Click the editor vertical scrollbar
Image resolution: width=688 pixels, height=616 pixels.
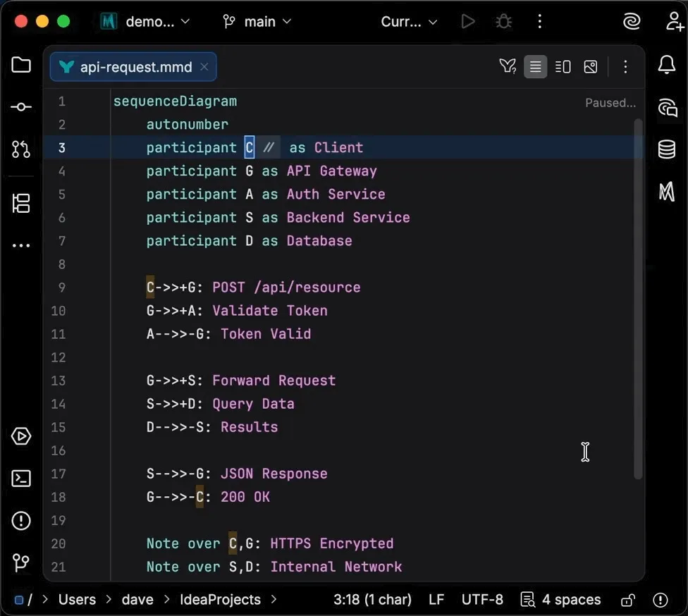click(638, 296)
